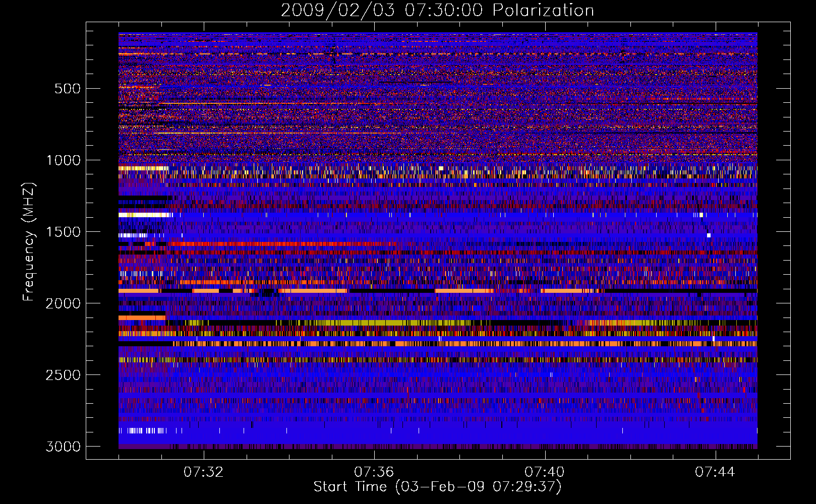Click the 1000 frequency tick label

pyautogui.click(x=64, y=160)
